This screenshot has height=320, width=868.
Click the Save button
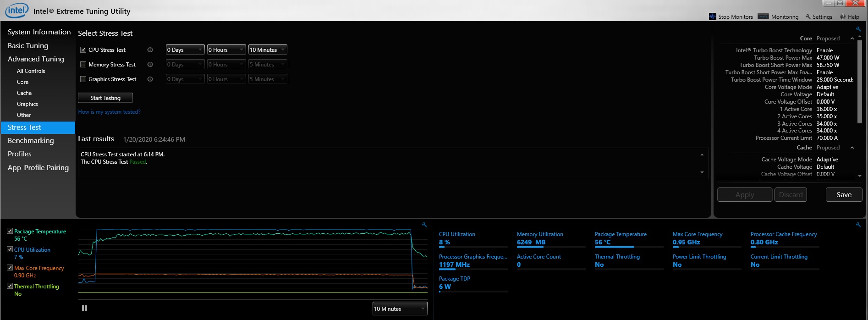pos(844,195)
